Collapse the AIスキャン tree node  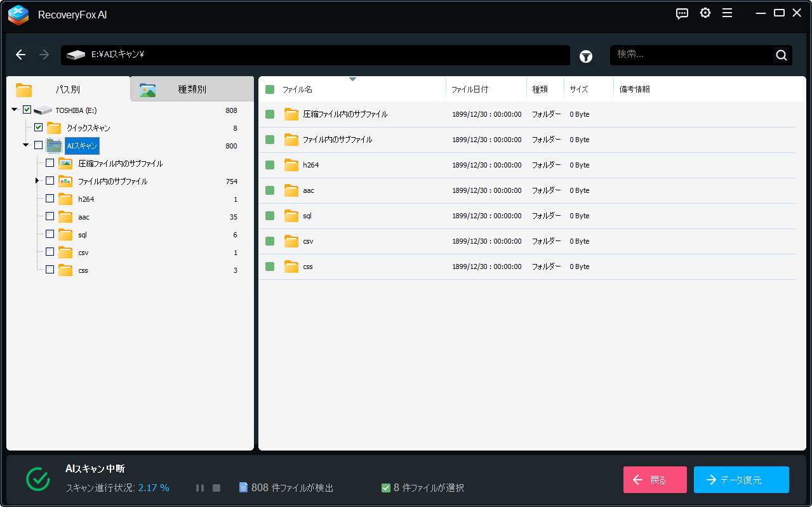point(26,145)
